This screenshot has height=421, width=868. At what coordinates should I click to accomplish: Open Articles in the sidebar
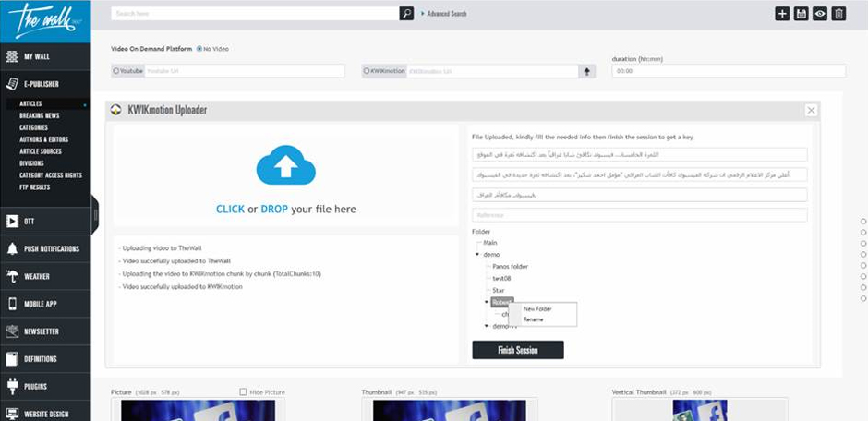coord(31,103)
